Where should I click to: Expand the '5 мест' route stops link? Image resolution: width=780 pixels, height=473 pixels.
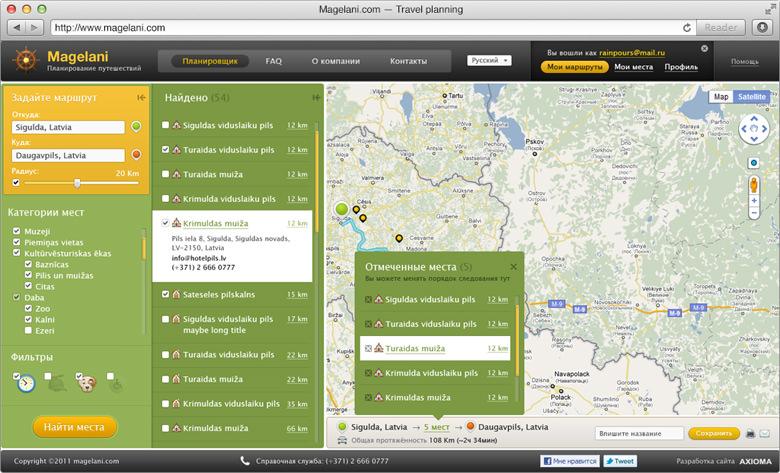point(435,427)
